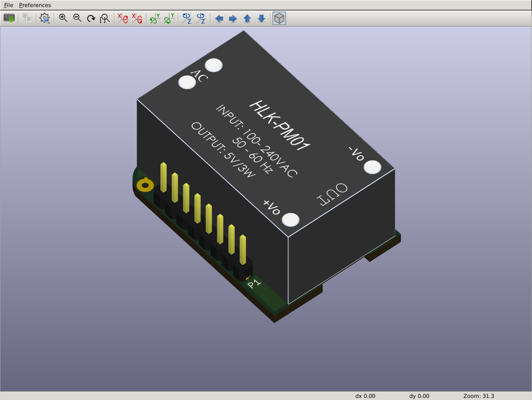Open the Preferences menu
Viewport: 532px width, 400px height.
tap(35, 5)
